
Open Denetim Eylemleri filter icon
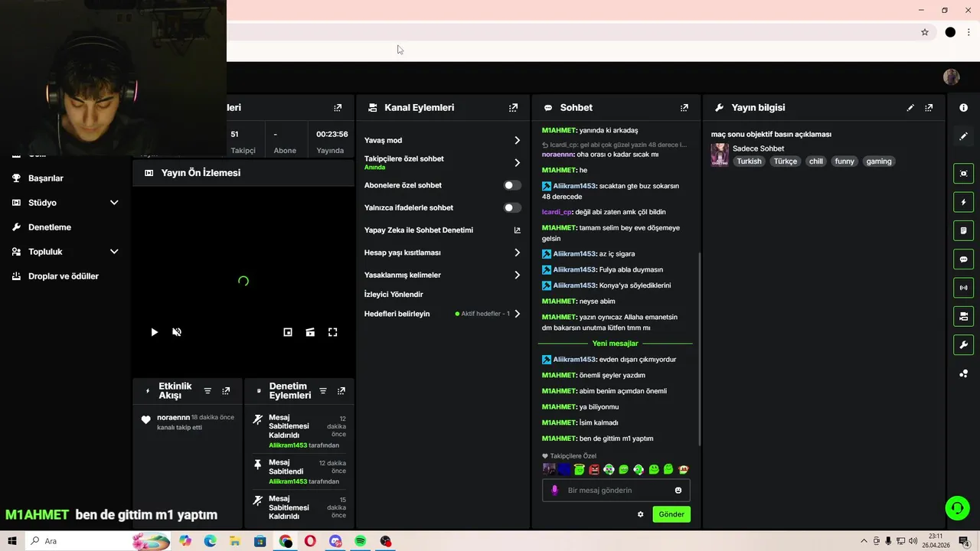click(x=322, y=391)
